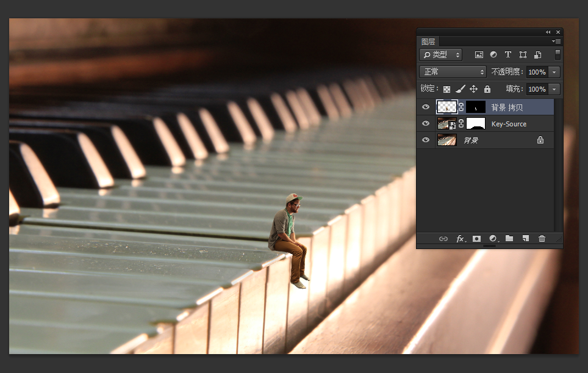Select the Key-Source smart object thumbnail
Image resolution: width=588 pixels, height=373 pixels.
tap(446, 123)
